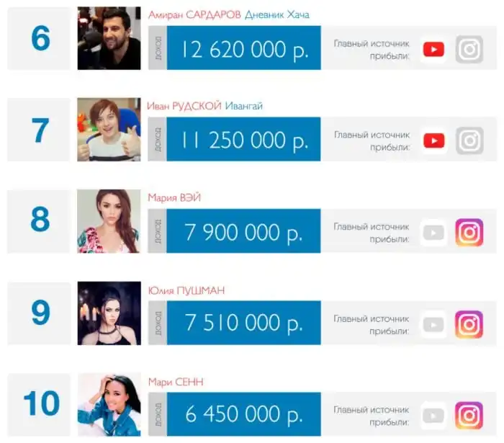
Task: Click the 12 620 000 р. income bar
Action: pos(243,49)
